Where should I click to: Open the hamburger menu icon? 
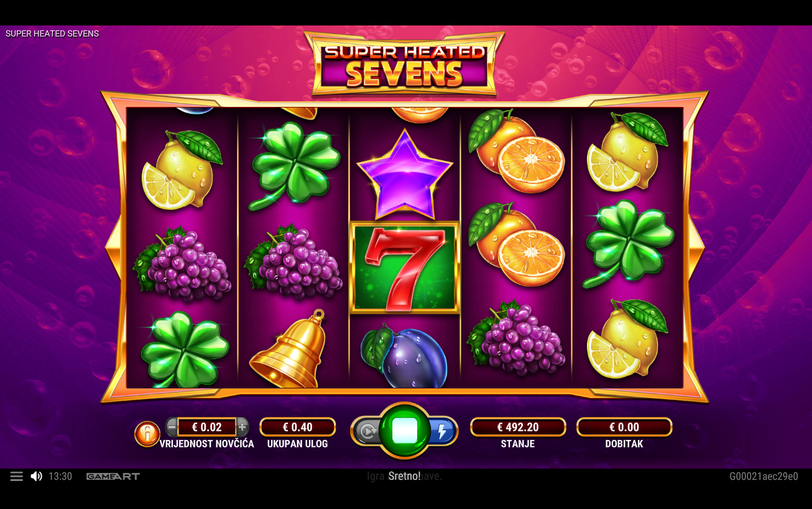[17, 476]
